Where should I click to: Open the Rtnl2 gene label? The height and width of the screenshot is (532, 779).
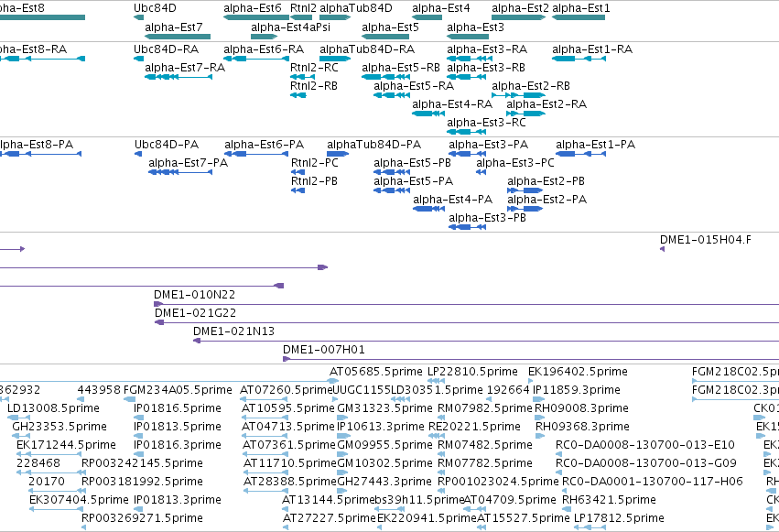tap(303, 8)
